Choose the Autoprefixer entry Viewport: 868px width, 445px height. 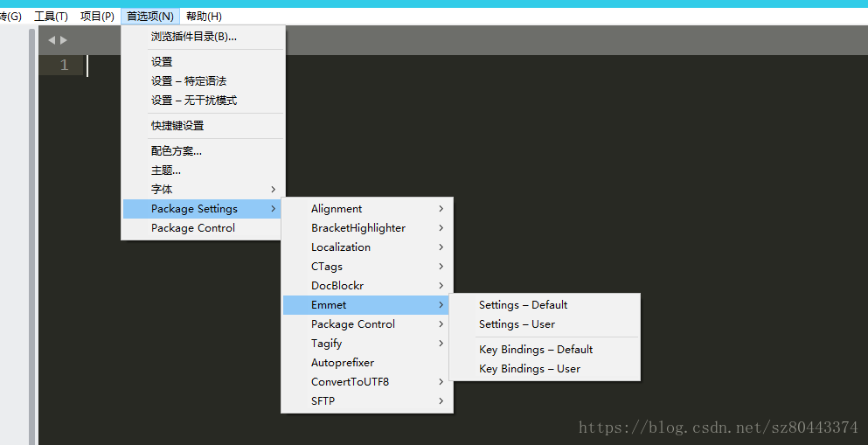367,363
